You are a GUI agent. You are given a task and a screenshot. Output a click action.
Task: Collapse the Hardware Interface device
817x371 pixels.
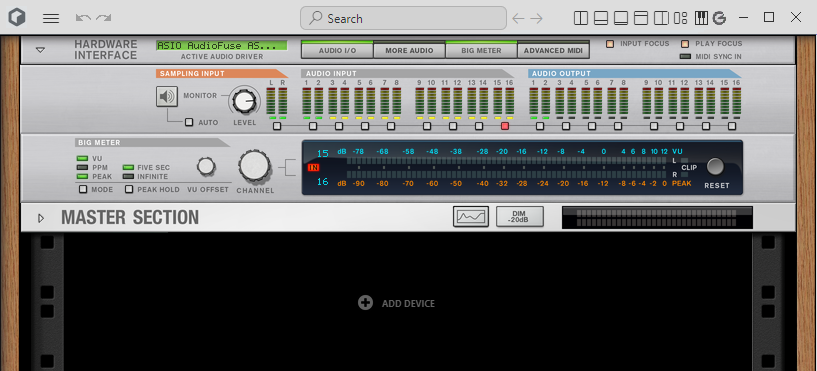click(x=40, y=50)
